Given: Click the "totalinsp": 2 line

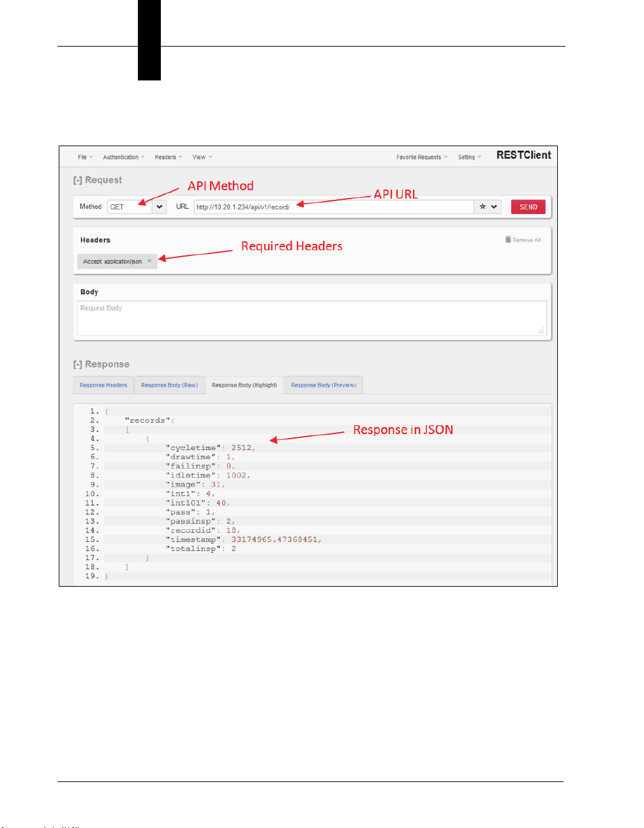Looking at the screenshot, I should point(201,549).
